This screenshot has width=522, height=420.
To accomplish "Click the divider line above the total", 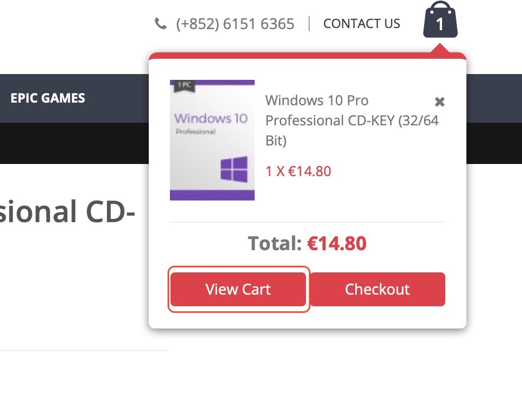I will (307, 222).
